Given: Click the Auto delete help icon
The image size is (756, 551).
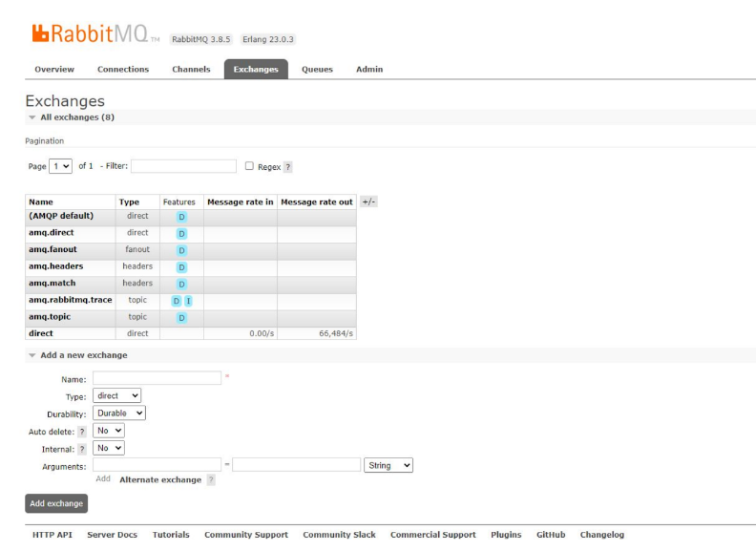Looking at the screenshot, I should [82, 431].
